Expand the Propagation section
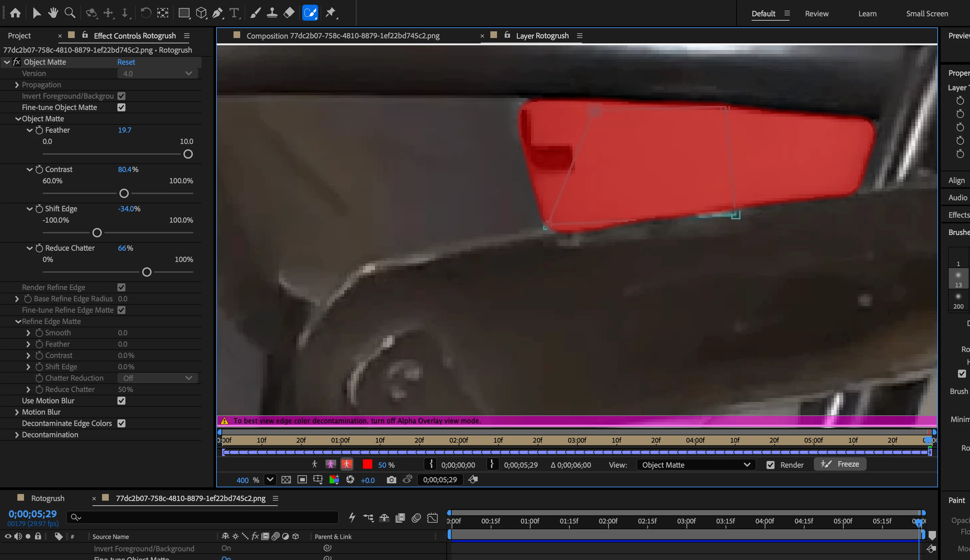The height and width of the screenshot is (560, 970). (x=17, y=85)
